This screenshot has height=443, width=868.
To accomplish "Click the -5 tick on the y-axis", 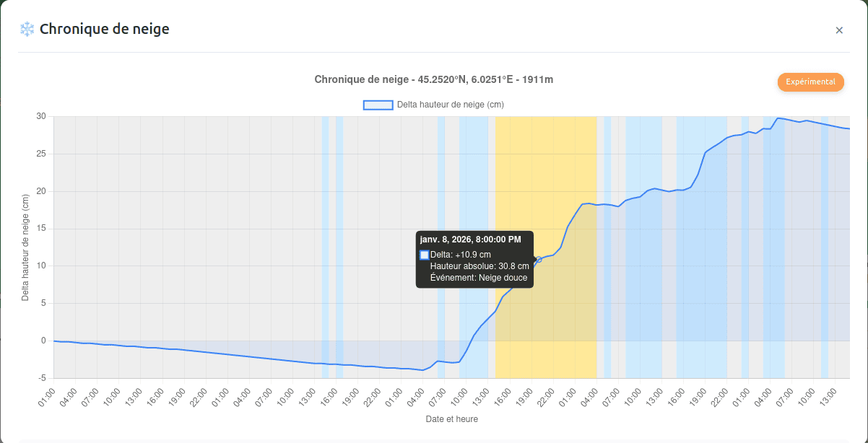I will [x=41, y=378].
